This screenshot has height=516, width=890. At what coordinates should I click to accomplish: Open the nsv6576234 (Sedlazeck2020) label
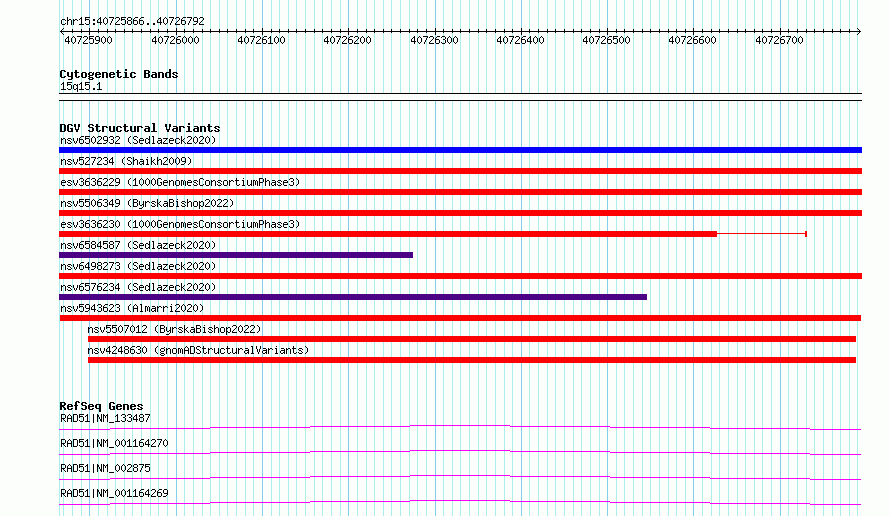[138, 287]
